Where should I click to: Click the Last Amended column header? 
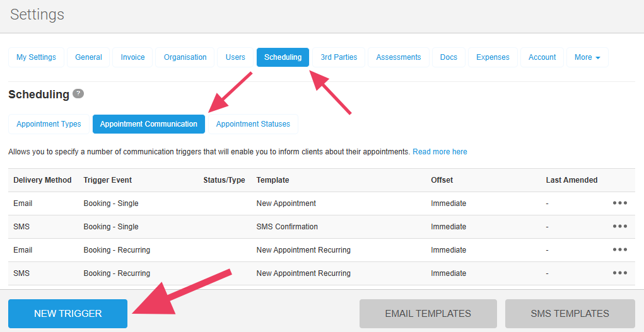(x=571, y=180)
